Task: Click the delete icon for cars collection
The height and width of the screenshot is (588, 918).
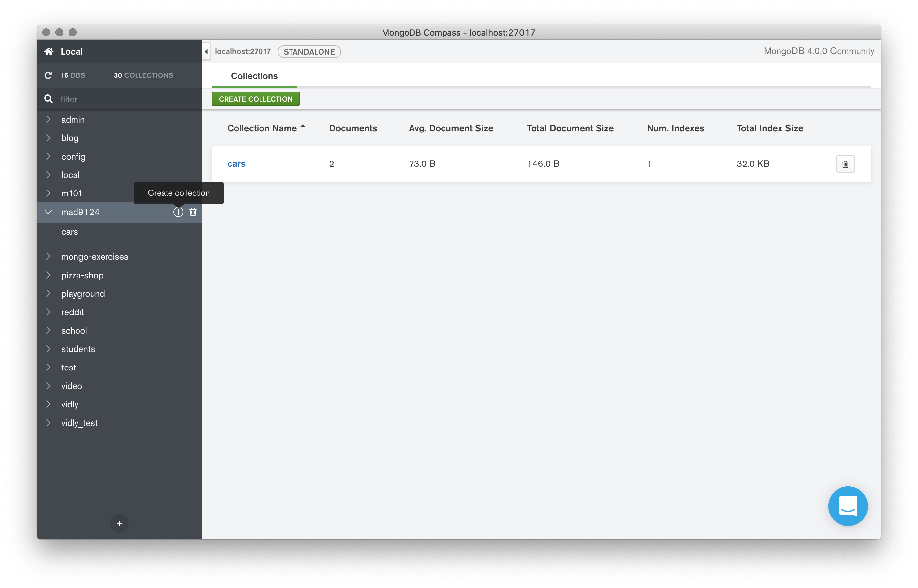Action: [845, 164]
